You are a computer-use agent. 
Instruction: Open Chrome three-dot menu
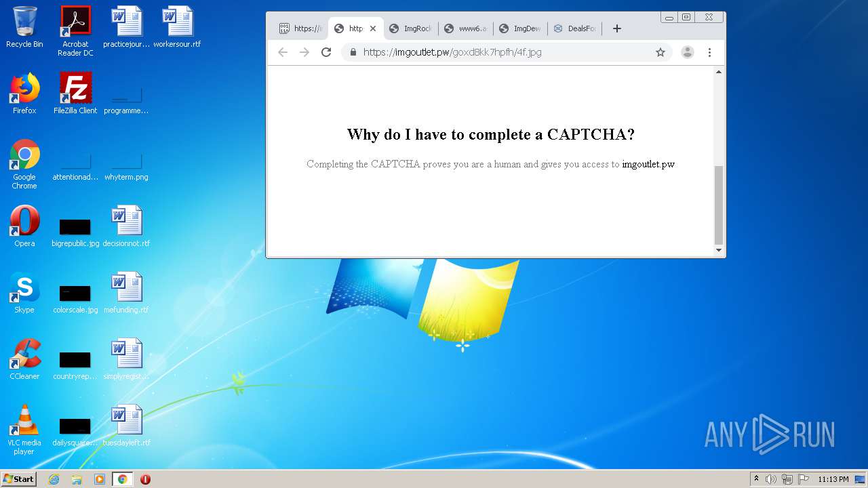coord(709,52)
